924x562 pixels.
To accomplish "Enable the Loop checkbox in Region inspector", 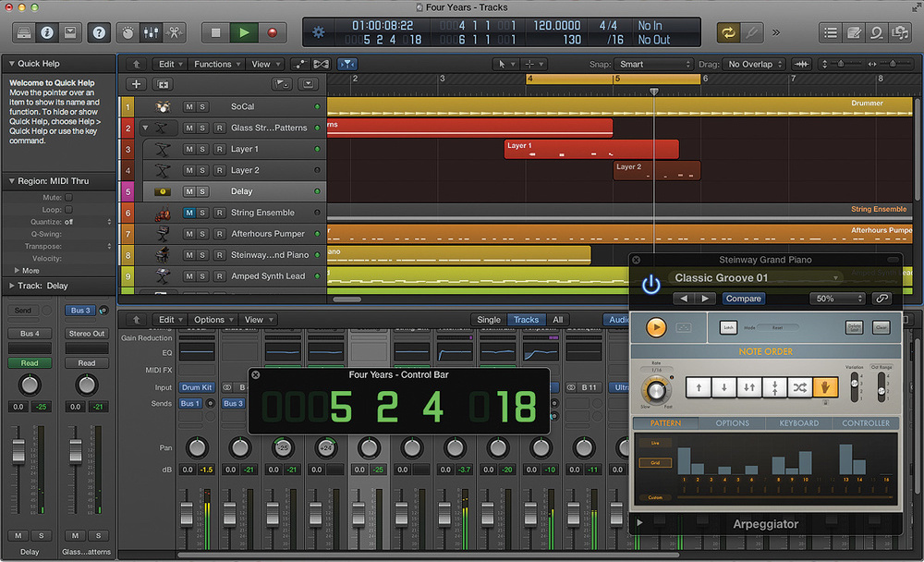I will (68, 210).
